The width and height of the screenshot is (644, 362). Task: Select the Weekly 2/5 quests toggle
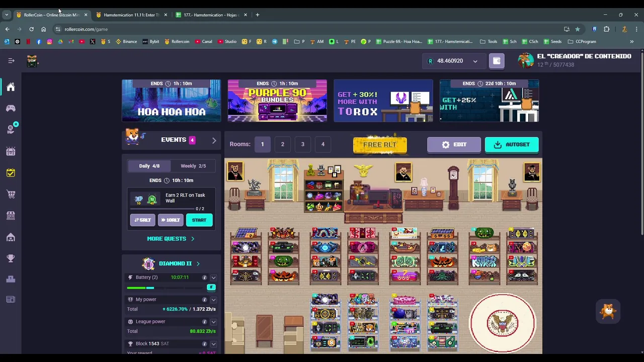pos(193,166)
